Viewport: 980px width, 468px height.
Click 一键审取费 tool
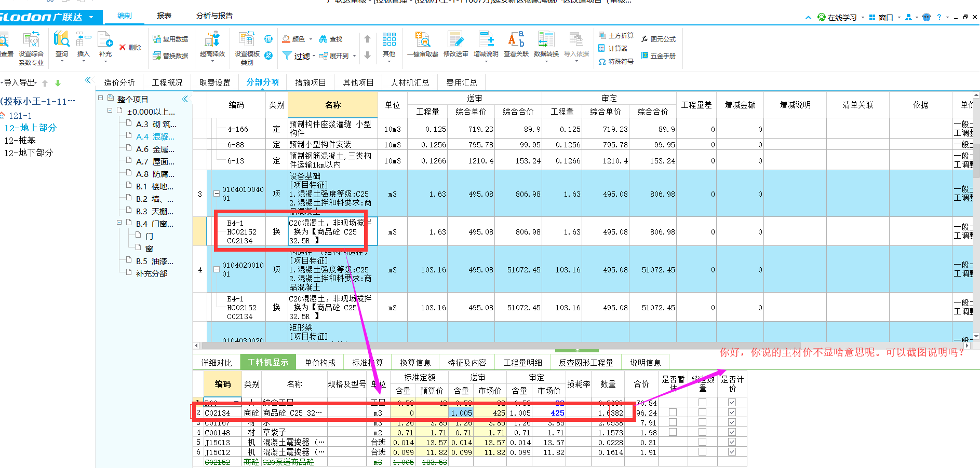pos(423,45)
